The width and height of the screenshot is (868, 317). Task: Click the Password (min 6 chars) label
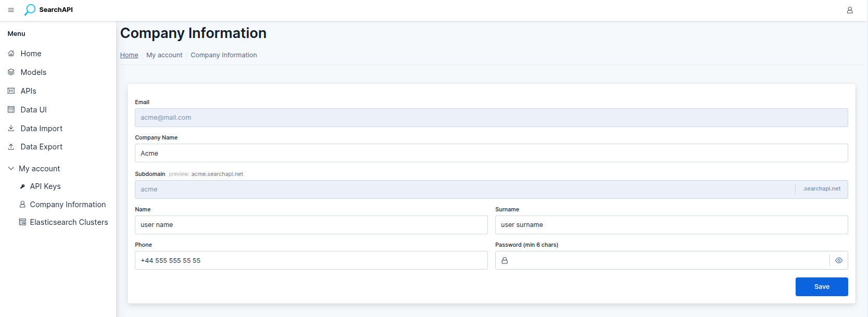click(526, 245)
